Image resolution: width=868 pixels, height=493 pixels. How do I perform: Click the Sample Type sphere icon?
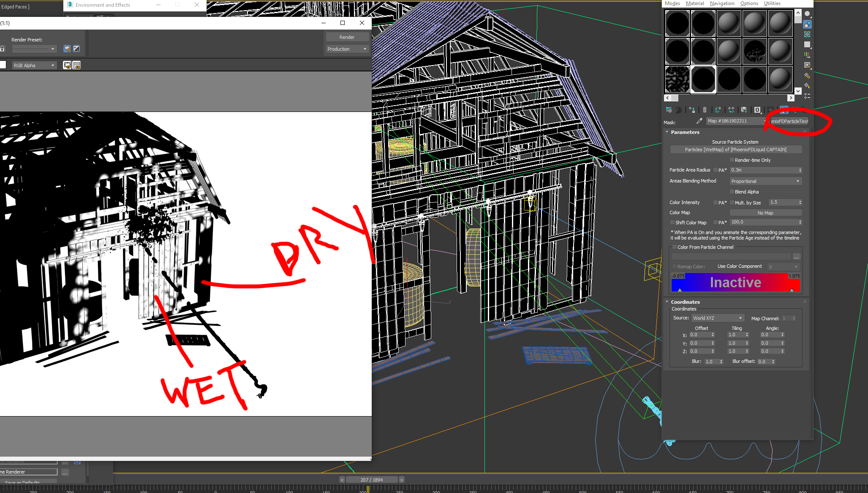point(807,14)
